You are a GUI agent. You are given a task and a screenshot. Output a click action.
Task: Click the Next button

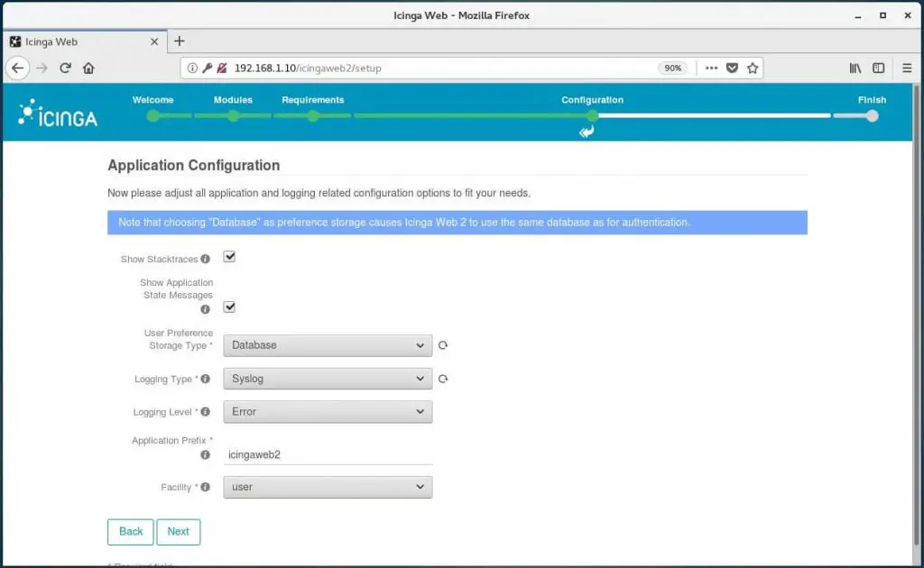178,532
